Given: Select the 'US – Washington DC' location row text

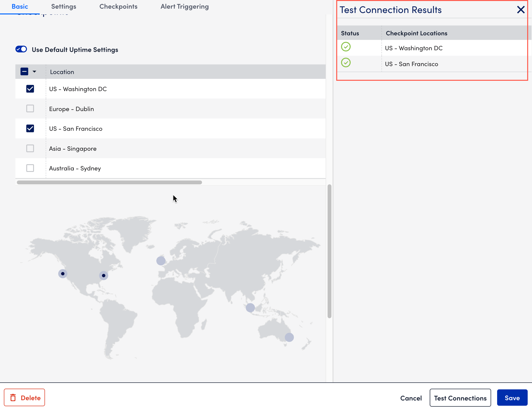Looking at the screenshot, I should point(78,89).
